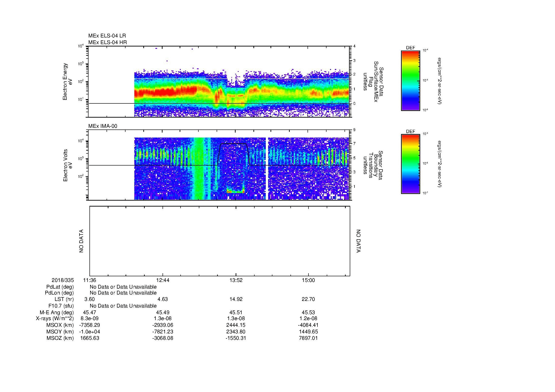Click the 11:36 time tick label
555x392 pixels.
tap(90, 280)
